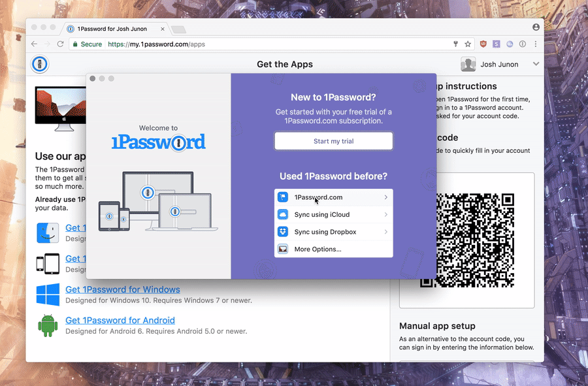Viewport: 588px width, 386px height.
Task: Click Josh Junon's avatar picture
Action: tap(468, 64)
